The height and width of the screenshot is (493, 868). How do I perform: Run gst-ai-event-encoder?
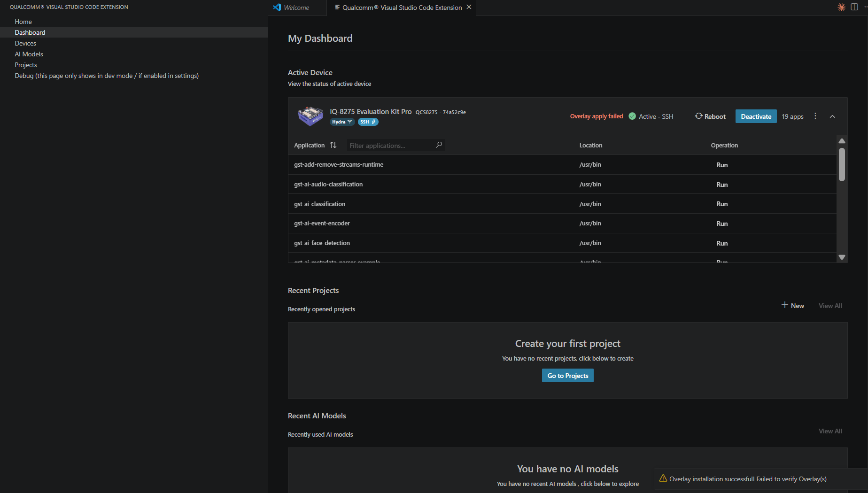[722, 224]
